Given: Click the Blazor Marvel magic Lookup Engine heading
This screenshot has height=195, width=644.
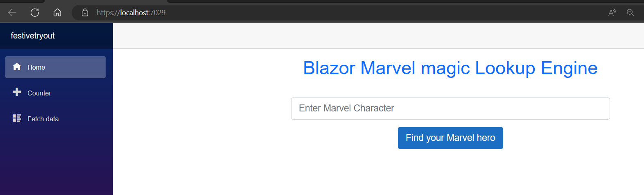Looking at the screenshot, I should (450, 68).
